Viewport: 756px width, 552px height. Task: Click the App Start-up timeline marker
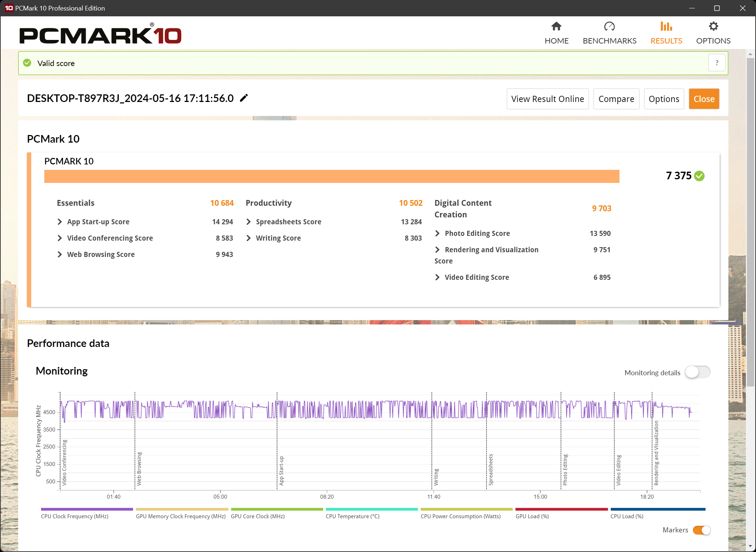tap(281, 471)
